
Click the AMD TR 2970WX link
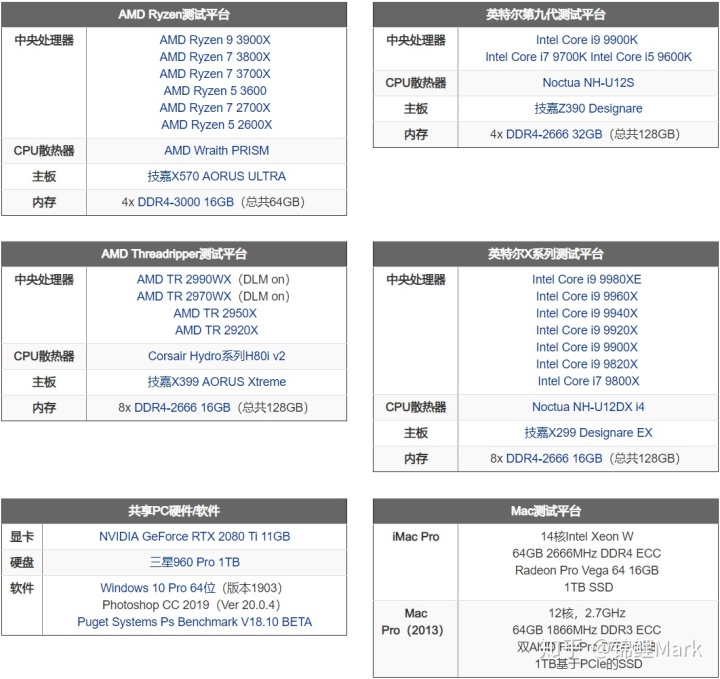(184, 297)
